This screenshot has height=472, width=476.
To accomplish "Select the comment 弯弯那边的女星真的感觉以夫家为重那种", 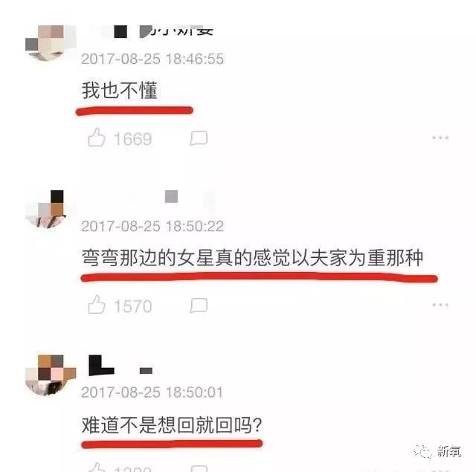I will click(x=252, y=258).
